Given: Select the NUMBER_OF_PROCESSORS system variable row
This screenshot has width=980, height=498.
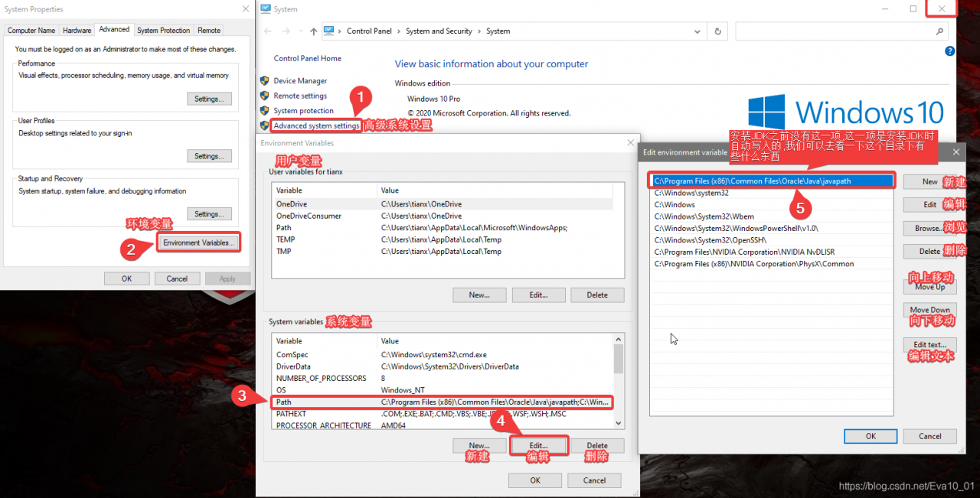Looking at the screenshot, I should click(x=443, y=378).
